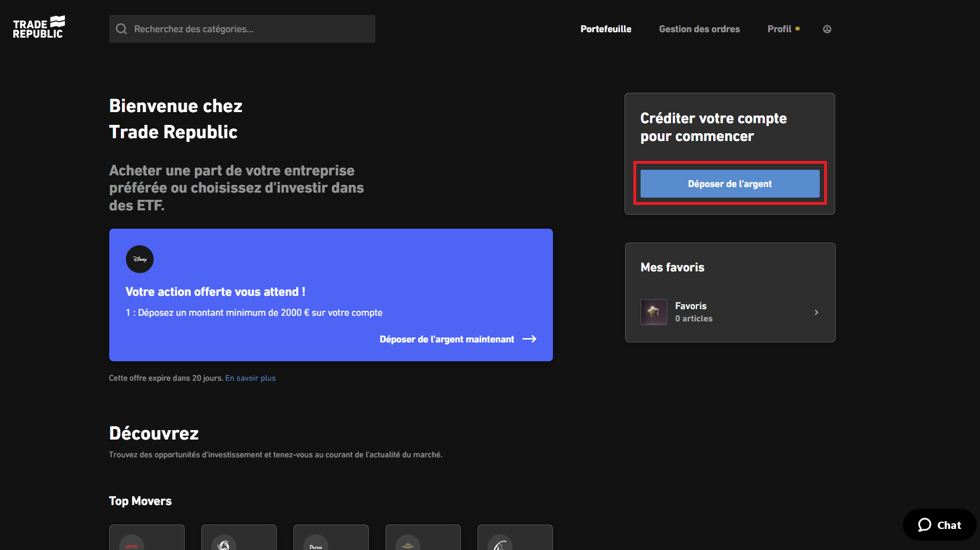980x550 pixels.
Task: Open the Favoris list thumbnail
Action: [654, 312]
